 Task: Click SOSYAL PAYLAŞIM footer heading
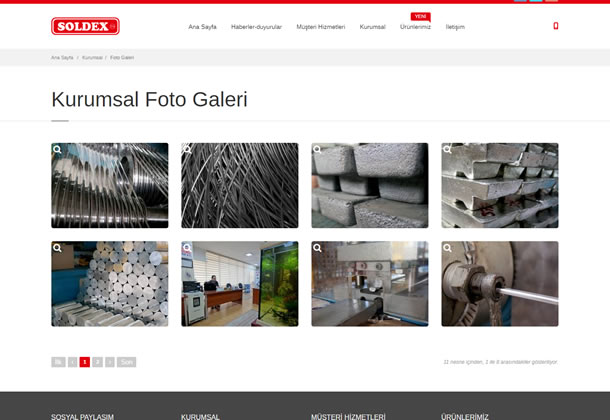pyautogui.click(x=82, y=416)
